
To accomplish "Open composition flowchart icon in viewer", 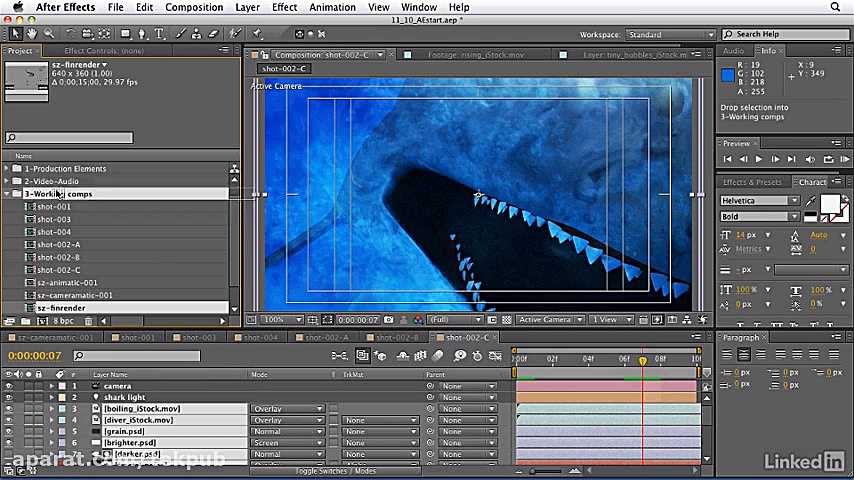I will (x=687, y=320).
